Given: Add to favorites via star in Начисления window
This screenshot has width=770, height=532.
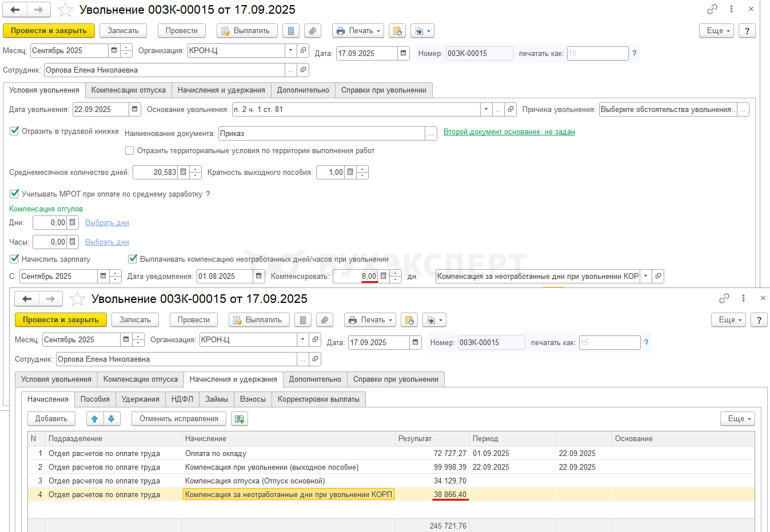Looking at the screenshot, I should point(77,299).
